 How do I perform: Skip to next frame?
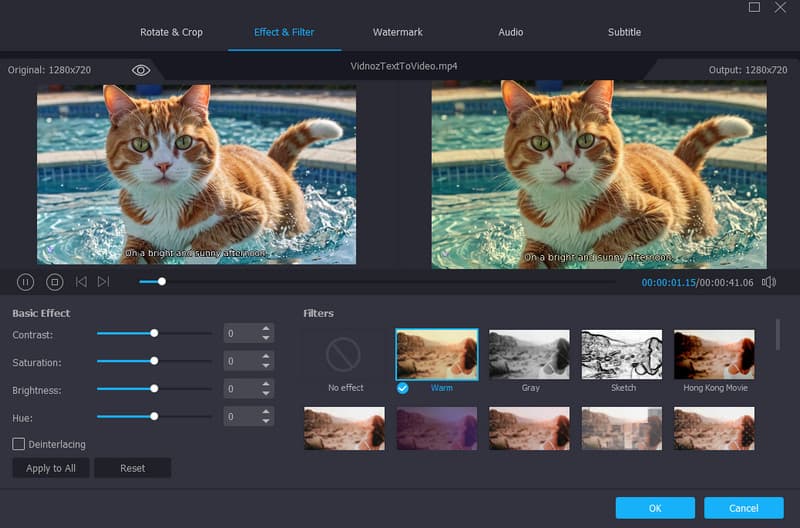point(103,282)
